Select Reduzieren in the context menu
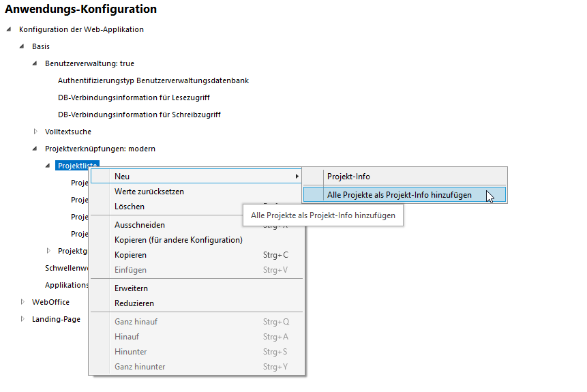The width and height of the screenshot is (587, 392). [x=134, y=303]
